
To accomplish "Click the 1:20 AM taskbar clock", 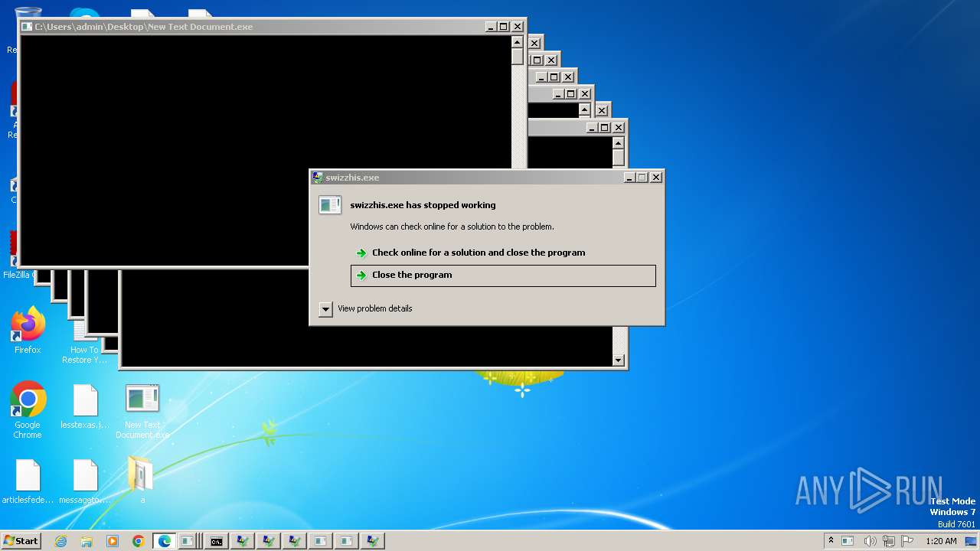I will pos(941,541).
